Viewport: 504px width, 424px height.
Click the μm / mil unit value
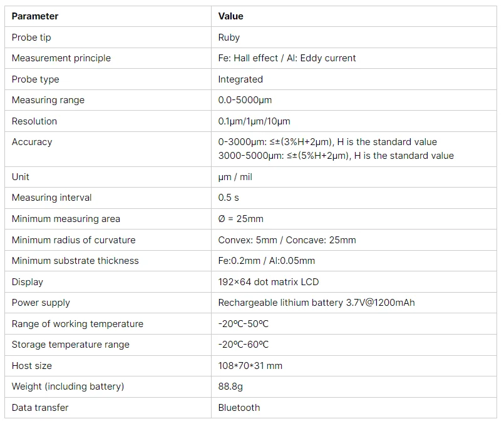(x=235, y=177)
